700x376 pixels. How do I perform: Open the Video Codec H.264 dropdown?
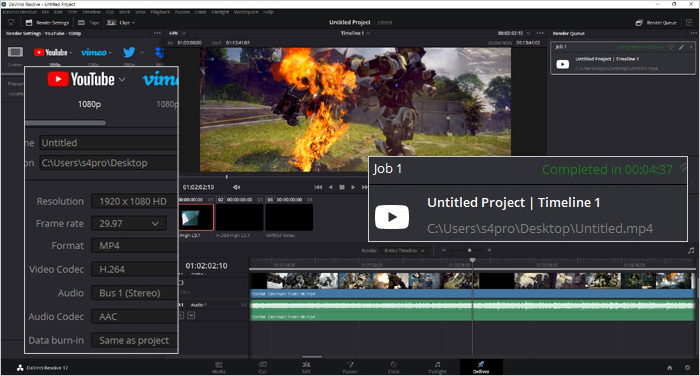(134, 269)
